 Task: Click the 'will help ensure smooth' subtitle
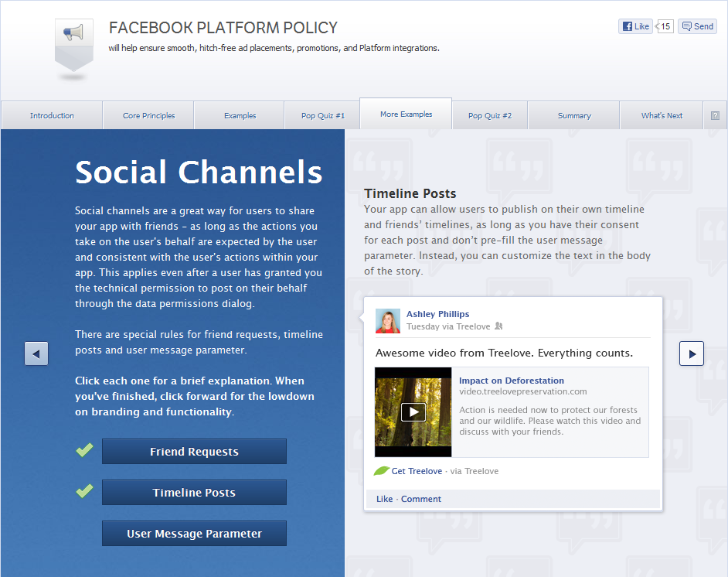[274, 48]
